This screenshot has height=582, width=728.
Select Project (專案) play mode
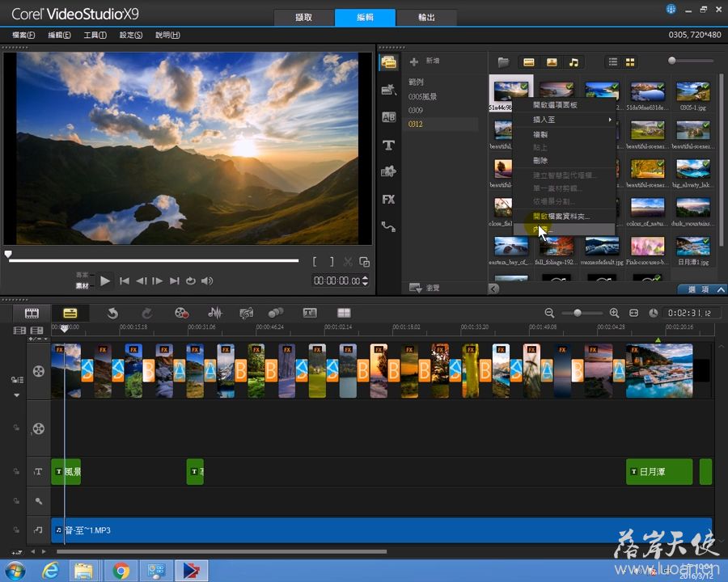pyautogui.click(x=83, y=275)
